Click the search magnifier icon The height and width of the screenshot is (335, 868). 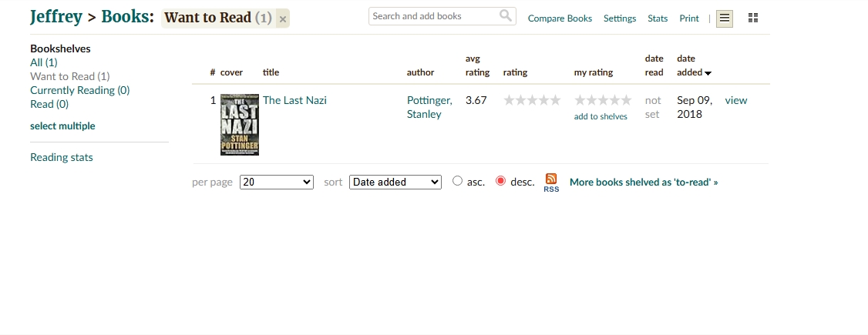505,15
